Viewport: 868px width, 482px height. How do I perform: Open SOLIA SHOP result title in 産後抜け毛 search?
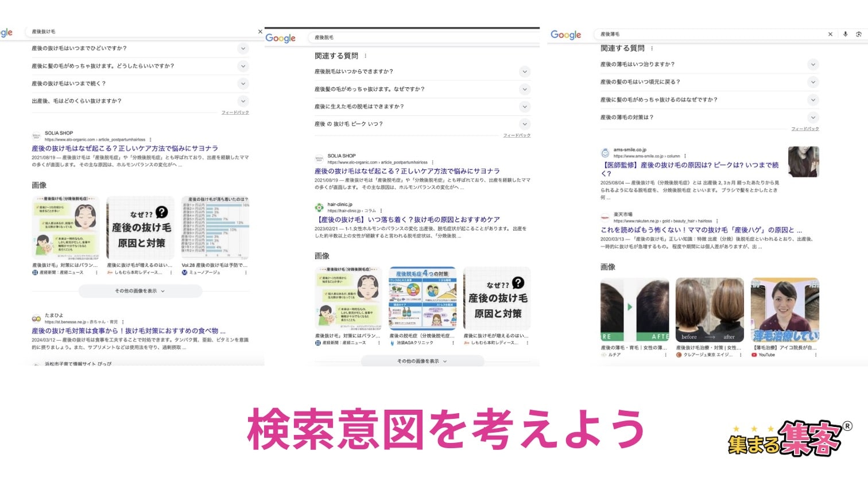point(125,148)
